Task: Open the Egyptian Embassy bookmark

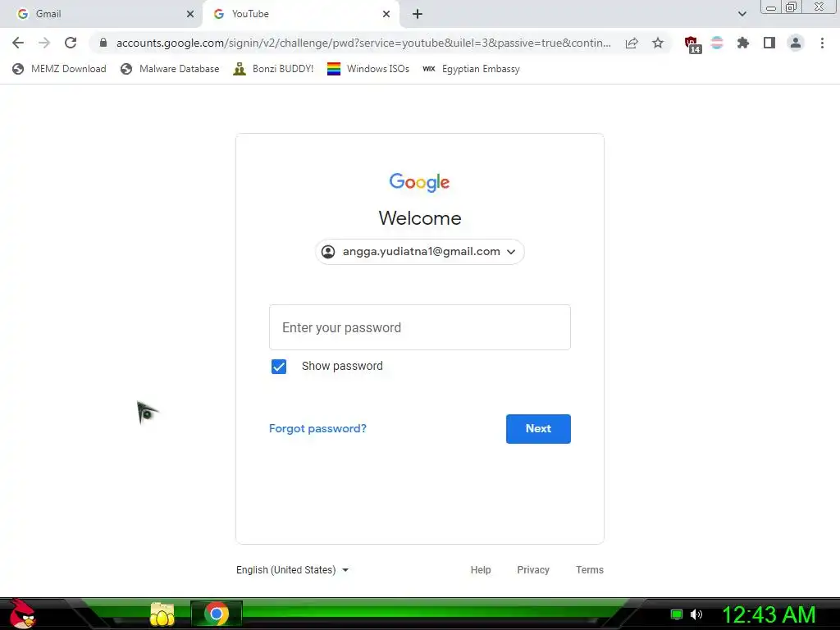Action: click(x=472, y=69)
